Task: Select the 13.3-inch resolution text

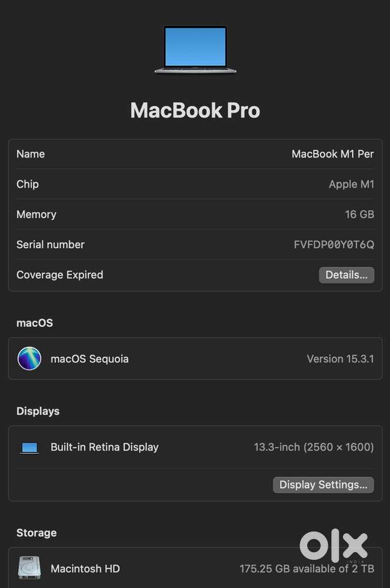Action: [314, 447]
